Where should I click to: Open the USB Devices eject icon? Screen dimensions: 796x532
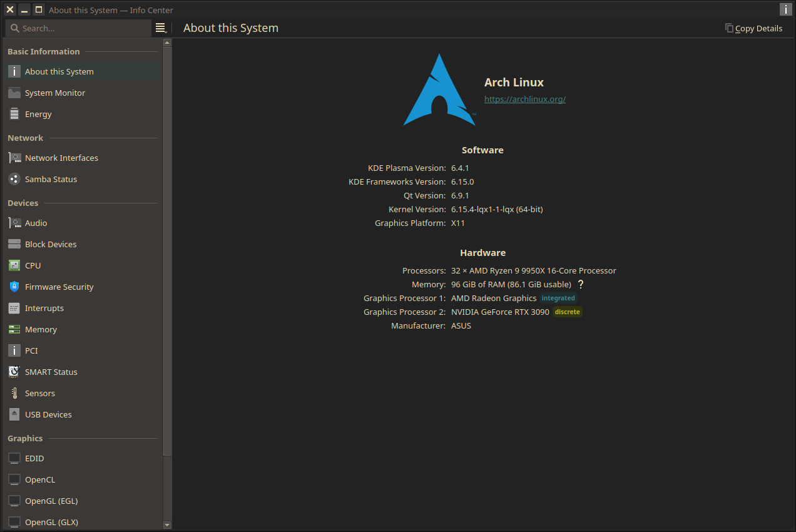(14, 414)
